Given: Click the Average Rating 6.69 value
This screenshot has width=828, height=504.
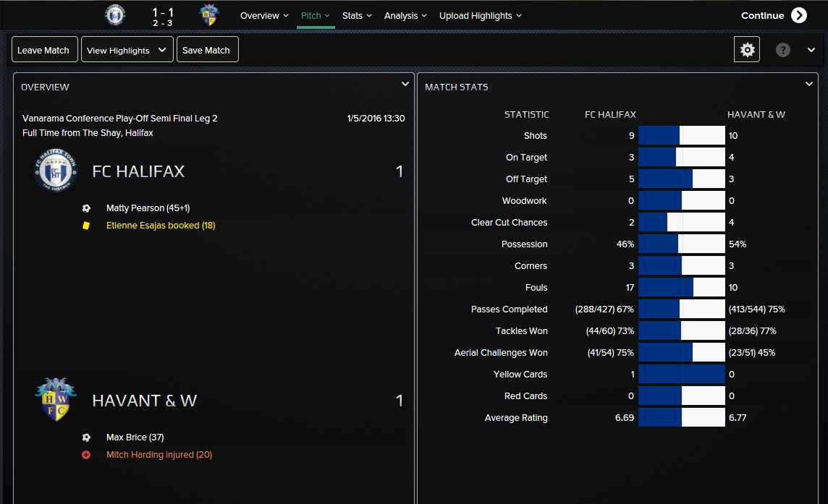Looking at the screenshot, I should click(624, 418).
